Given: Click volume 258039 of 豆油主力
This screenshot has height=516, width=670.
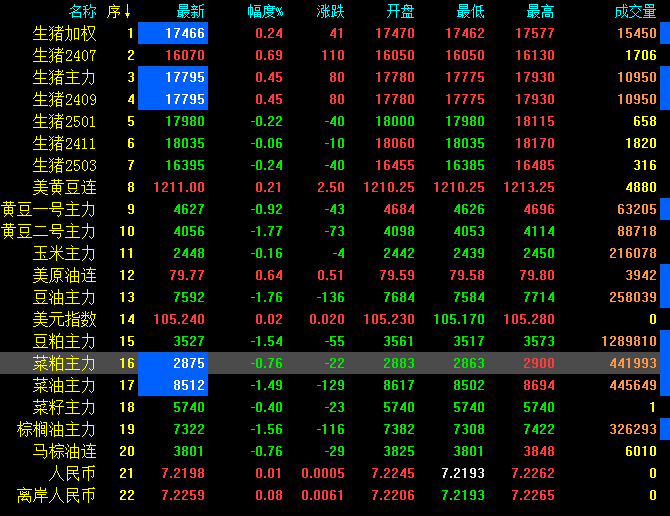Looking at the screenshot, I should 633,297.
